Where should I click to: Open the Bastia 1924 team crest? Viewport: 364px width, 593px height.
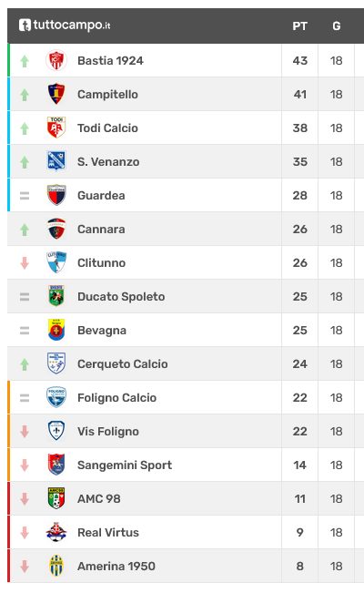coord(56,60)
